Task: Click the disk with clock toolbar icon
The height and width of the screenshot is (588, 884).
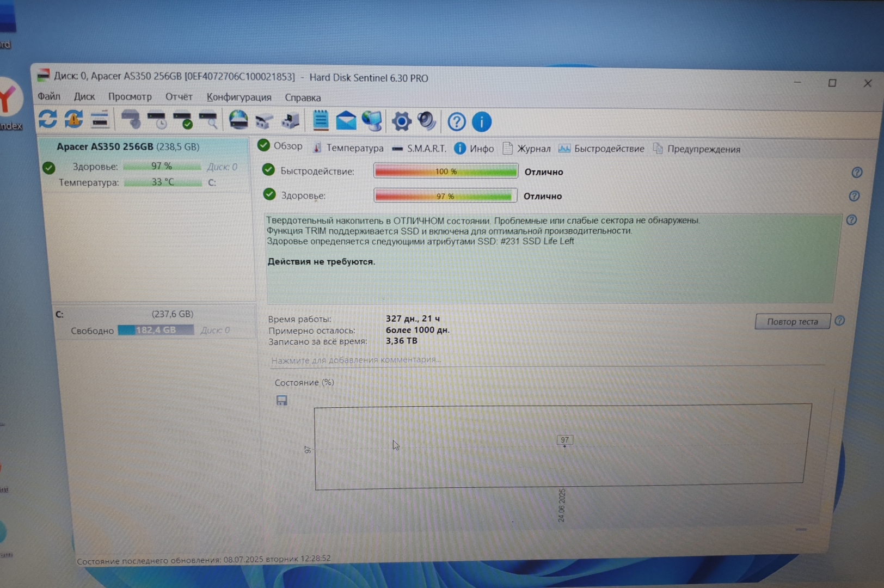Action: [x=157, y=120]
